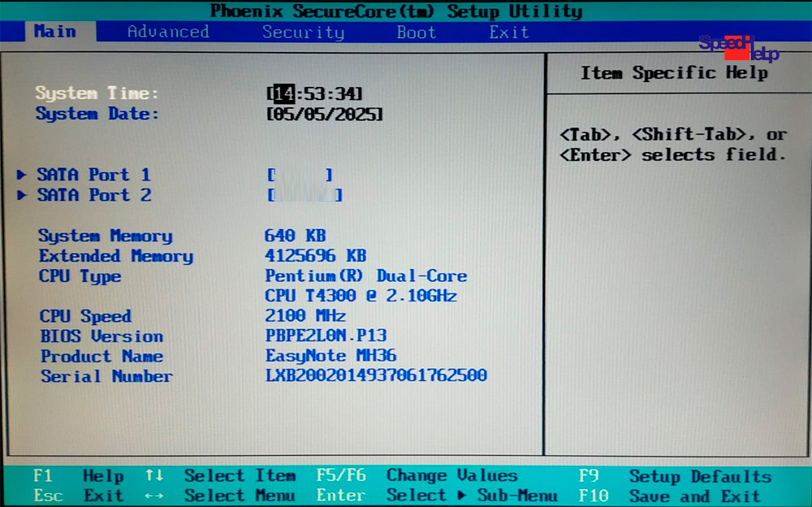
Task: Click the Serial Number label
Action: tap(106, 376)
